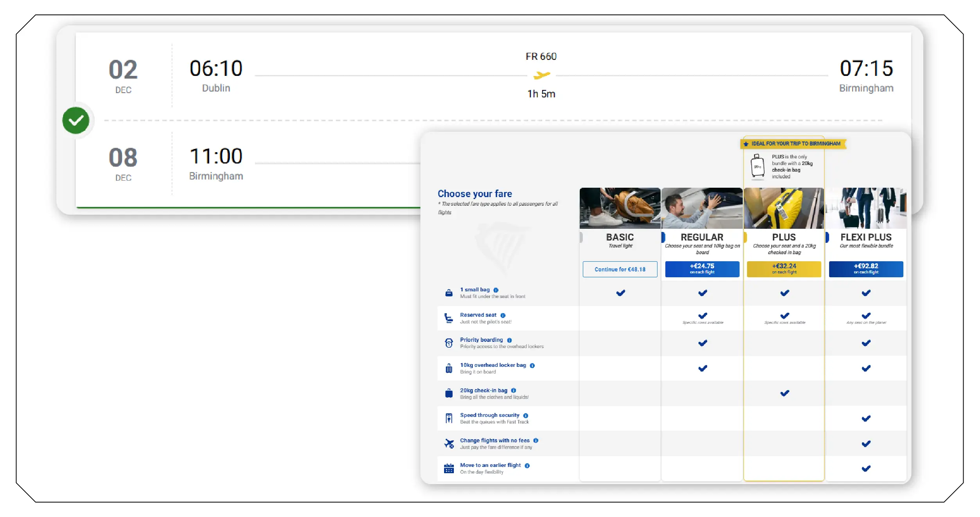The height and width of the screenshot is (517, 980).
Task: Click the info icon next to Reserved seat
Action: point(503,315)
